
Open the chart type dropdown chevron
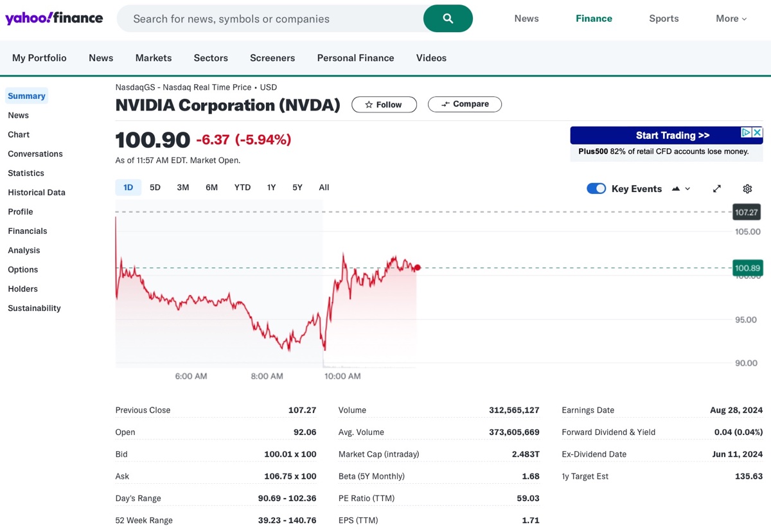tap(686, 188)
